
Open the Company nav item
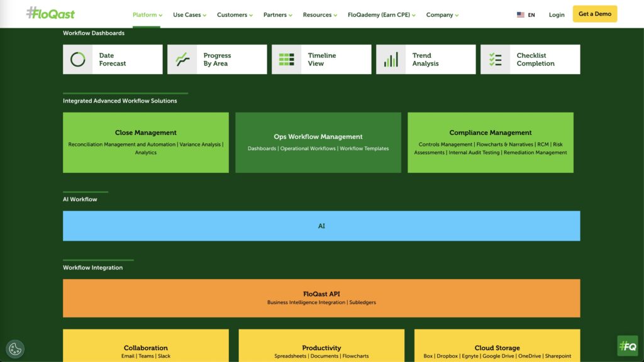pyautogui.click(x=440, y=15)
